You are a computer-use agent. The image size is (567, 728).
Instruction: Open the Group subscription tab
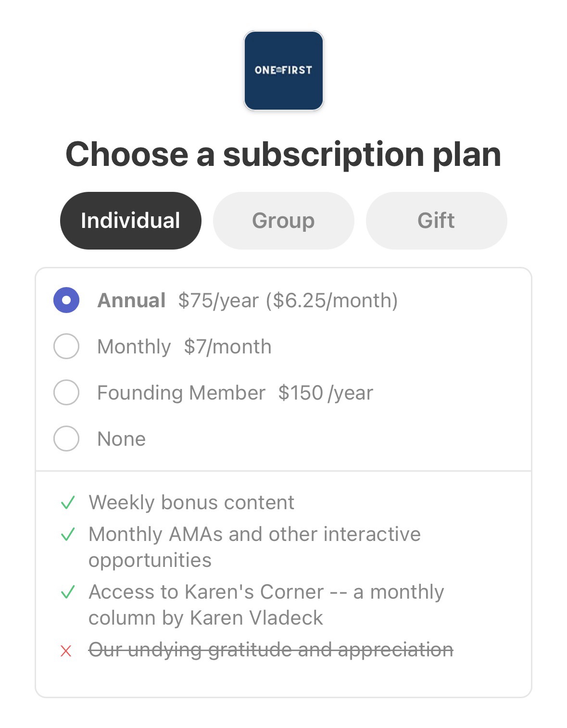point(283,221)
